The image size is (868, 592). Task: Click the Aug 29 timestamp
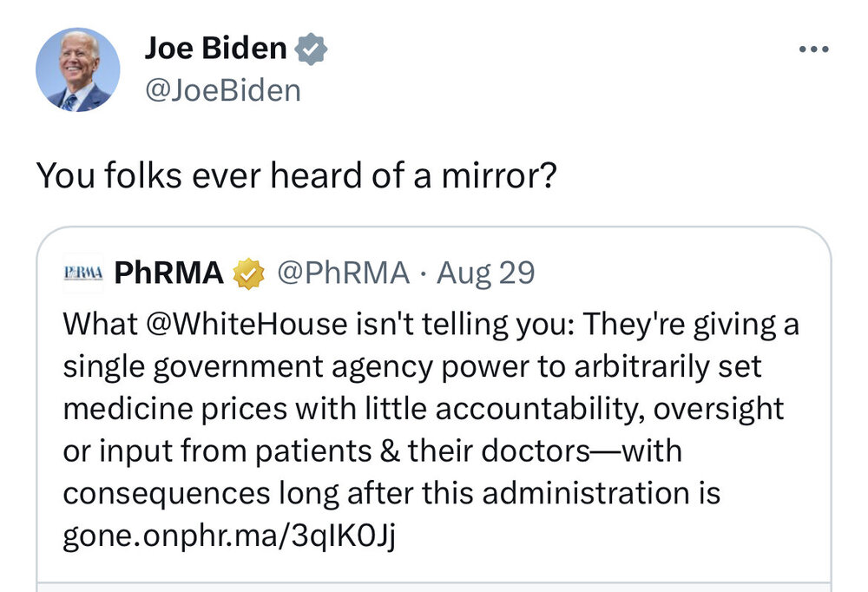tap(486, 273)
